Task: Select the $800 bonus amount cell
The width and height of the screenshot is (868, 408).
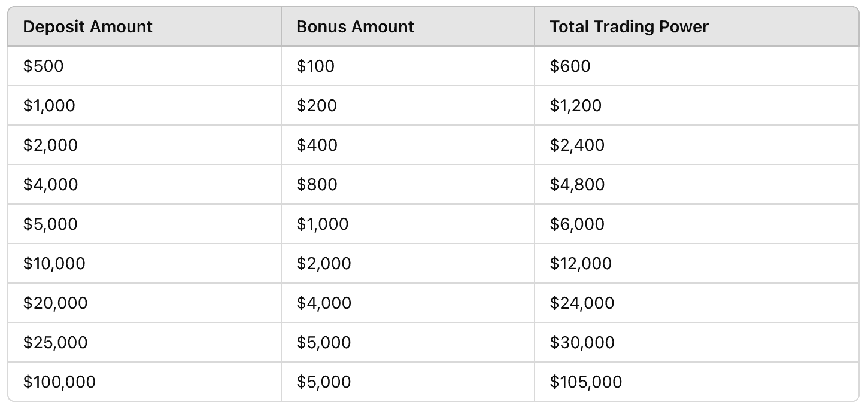Action: pos(317,184)
